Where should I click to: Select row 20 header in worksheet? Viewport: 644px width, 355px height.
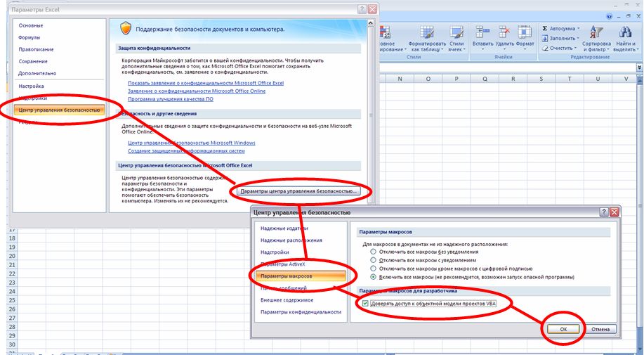coord(12,256)
